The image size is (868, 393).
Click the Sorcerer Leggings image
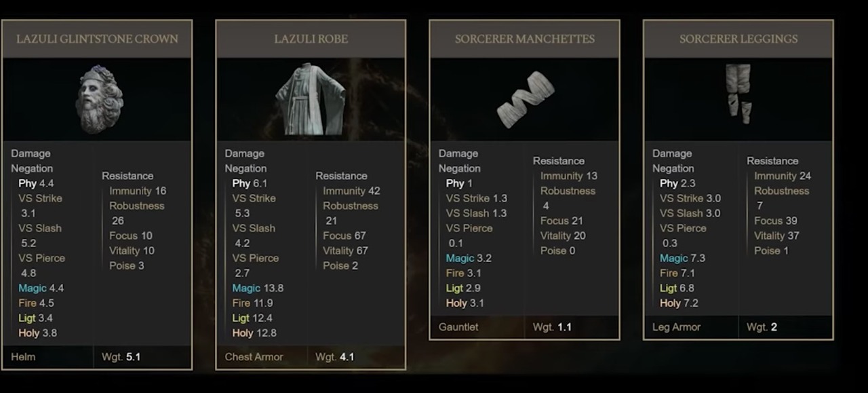point(739,93)
